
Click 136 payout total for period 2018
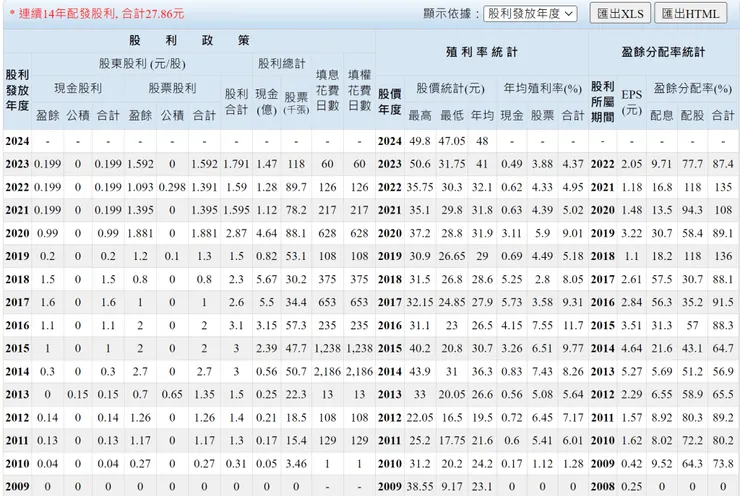point(723,256)
